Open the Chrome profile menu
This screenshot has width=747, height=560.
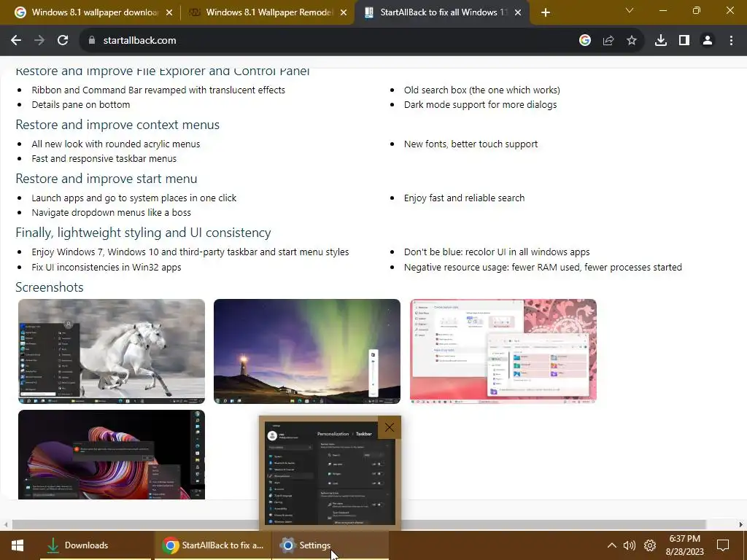click(708, 41)
